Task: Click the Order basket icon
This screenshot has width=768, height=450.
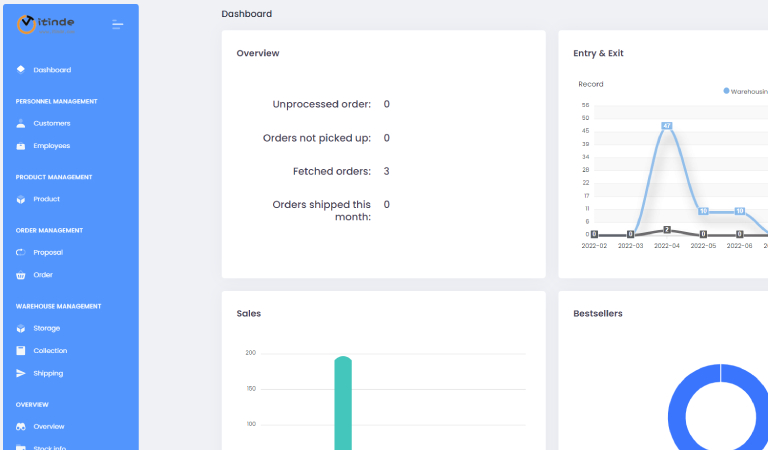Action: click(21, 275)
